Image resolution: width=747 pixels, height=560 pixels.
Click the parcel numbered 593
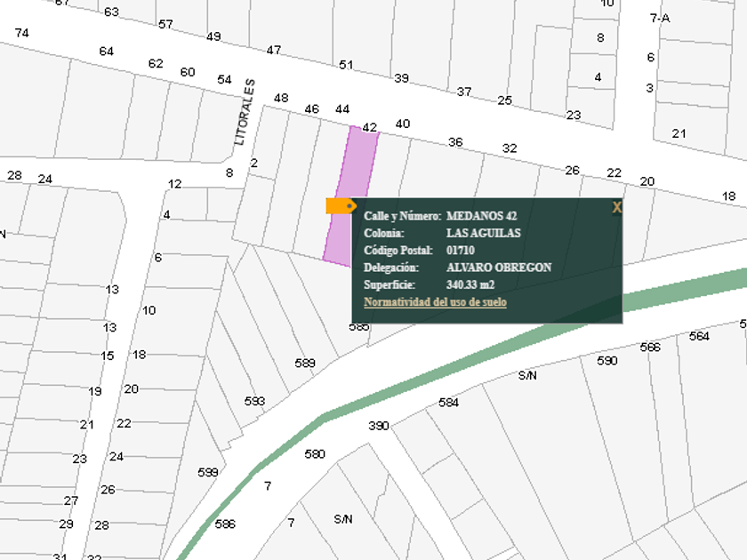[255, 401]
